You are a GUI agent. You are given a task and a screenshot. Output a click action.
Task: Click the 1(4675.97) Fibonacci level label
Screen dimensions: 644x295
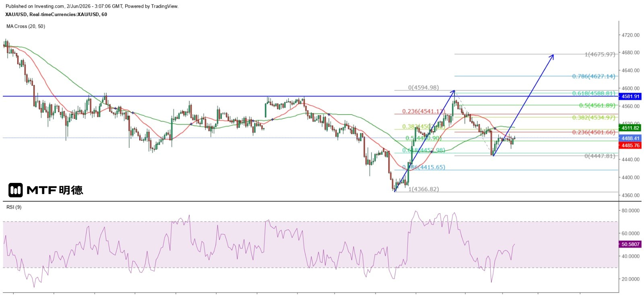[600, 54]
